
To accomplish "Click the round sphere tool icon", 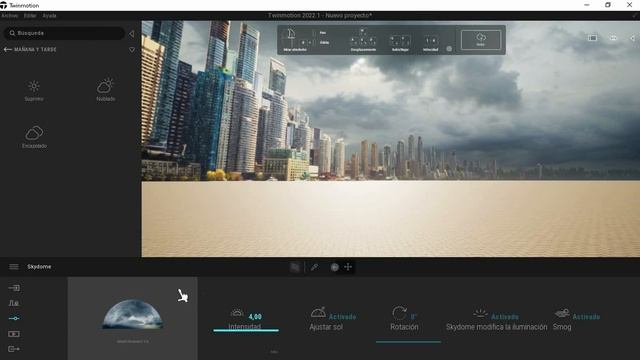I will tap(335, 267).
